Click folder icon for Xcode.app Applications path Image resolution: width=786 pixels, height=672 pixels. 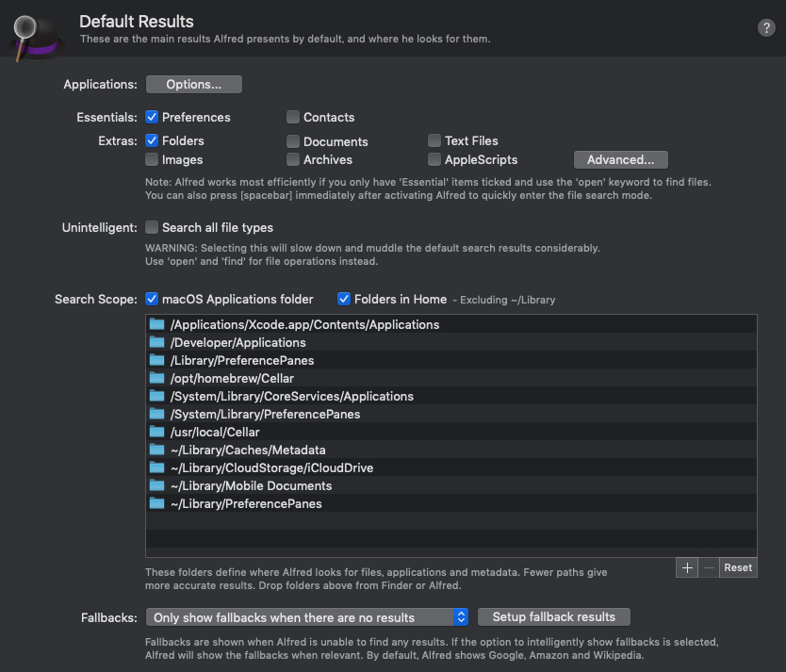(x=156, y=324)
